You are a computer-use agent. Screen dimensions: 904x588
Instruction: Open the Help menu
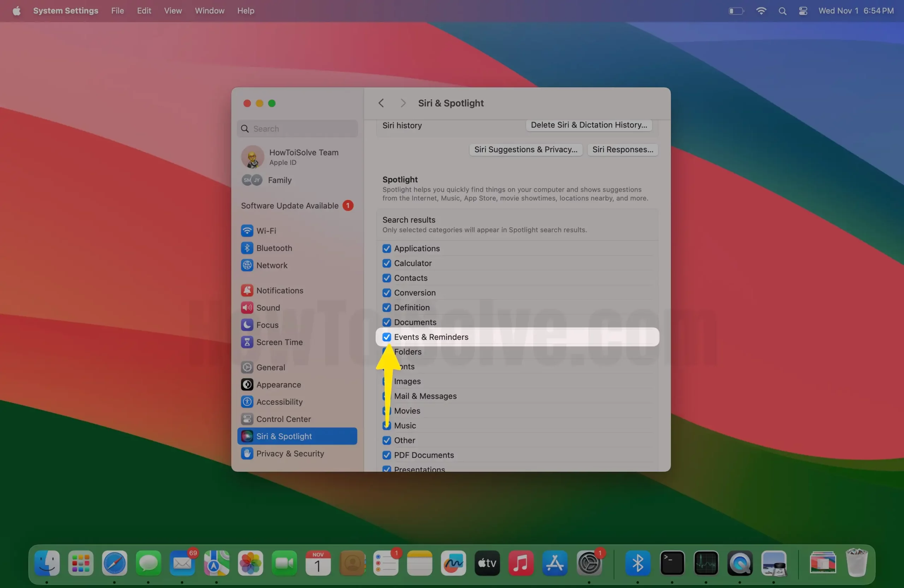246,11
